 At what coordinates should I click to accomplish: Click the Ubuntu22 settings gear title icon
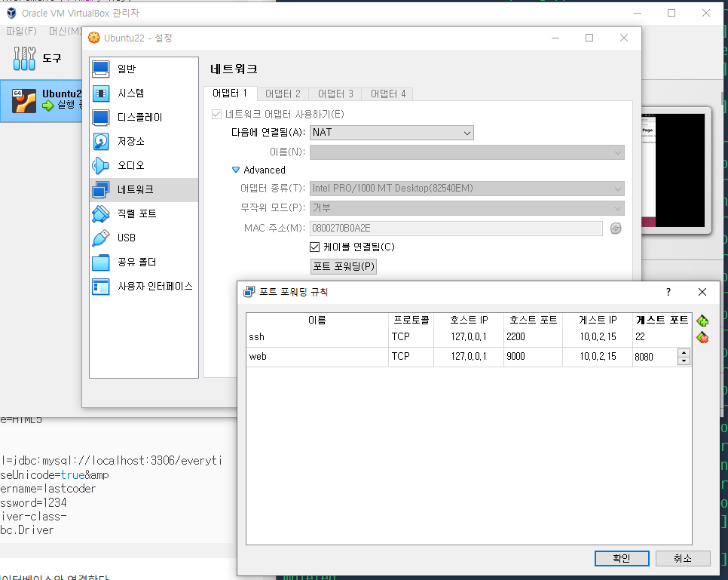point(93,38)
